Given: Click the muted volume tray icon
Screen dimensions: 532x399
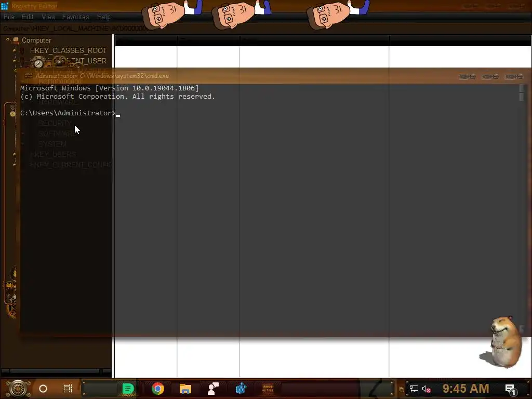Looking at the screenshot, I should pyautogui.click(x=426, y=389).
